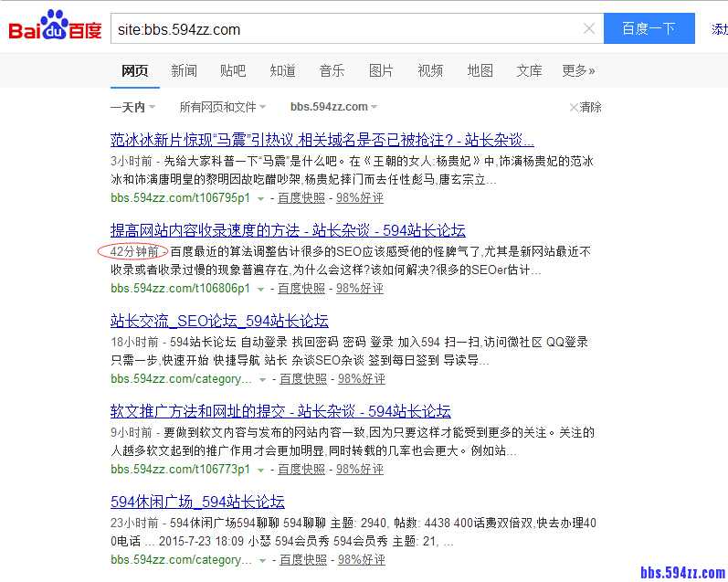Select the 音乐 tab

coord(332,70)
